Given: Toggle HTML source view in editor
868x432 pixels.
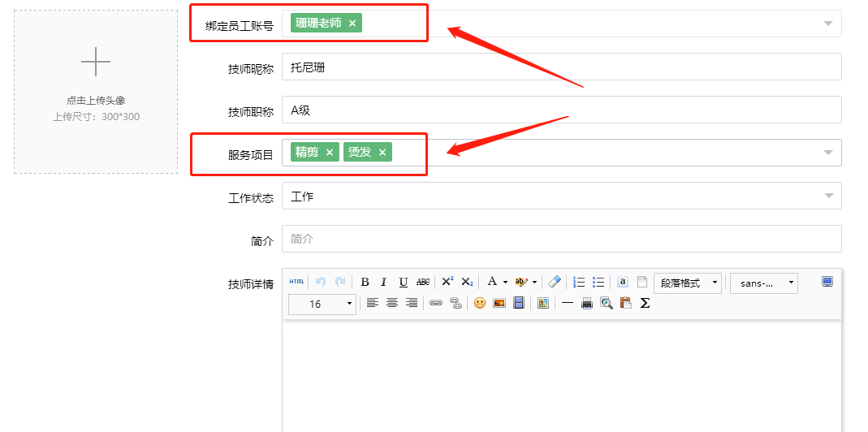Looking at the screenshot, I should point(296,282).
